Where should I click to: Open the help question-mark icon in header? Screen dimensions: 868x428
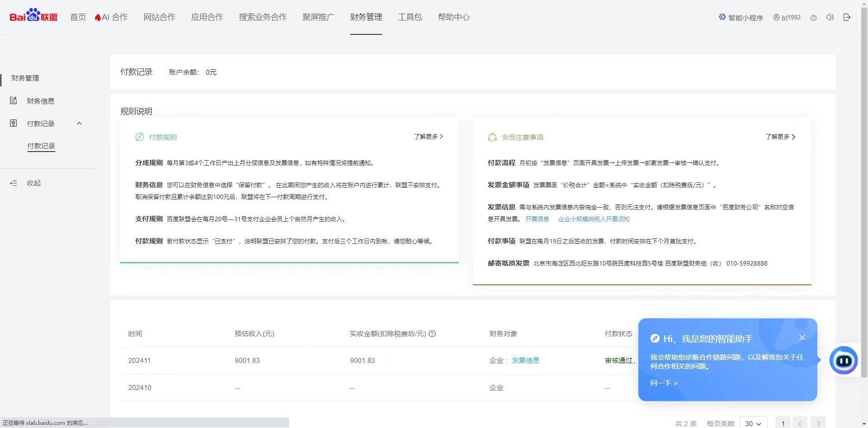pos(813,17)
